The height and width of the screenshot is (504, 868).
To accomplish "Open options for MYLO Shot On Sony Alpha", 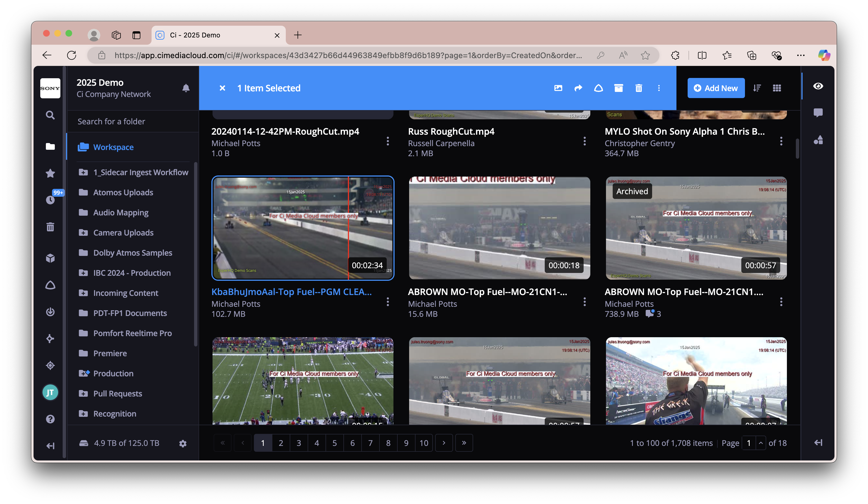I will pyautogui.click(x=781, y=141).
